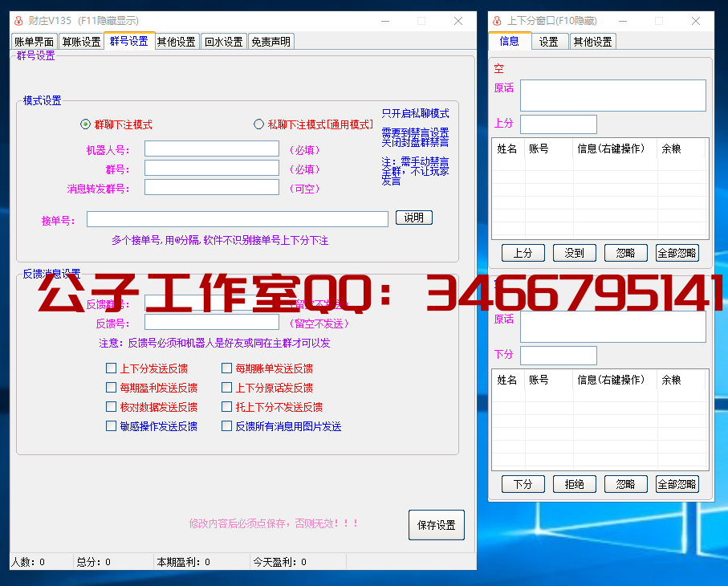
Task: Click the 没到 button
Action: coord(575,253)
